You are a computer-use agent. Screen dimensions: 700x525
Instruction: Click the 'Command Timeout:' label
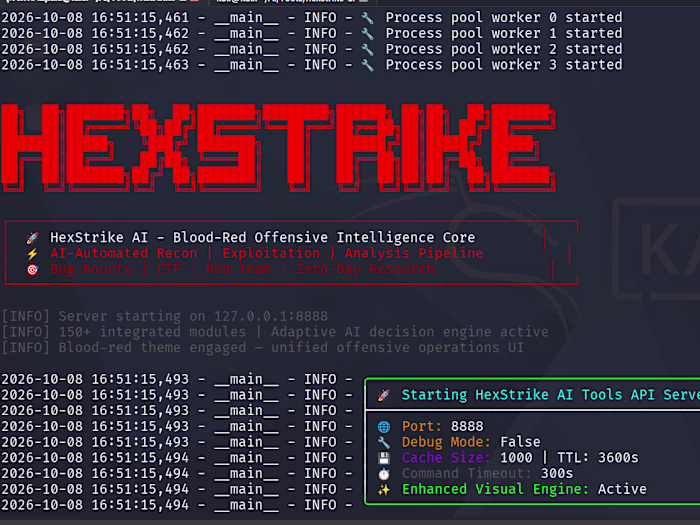click(x=467, y=473)
